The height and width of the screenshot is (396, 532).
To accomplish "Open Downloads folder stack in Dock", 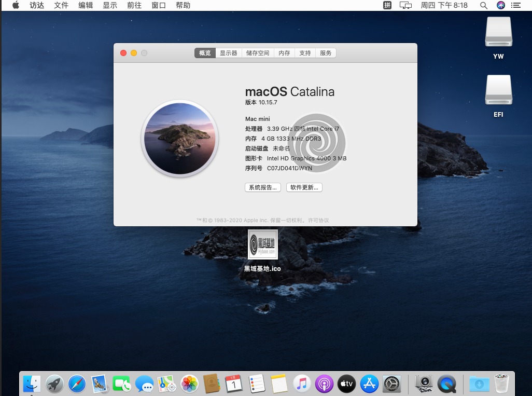I will point(479,384).
